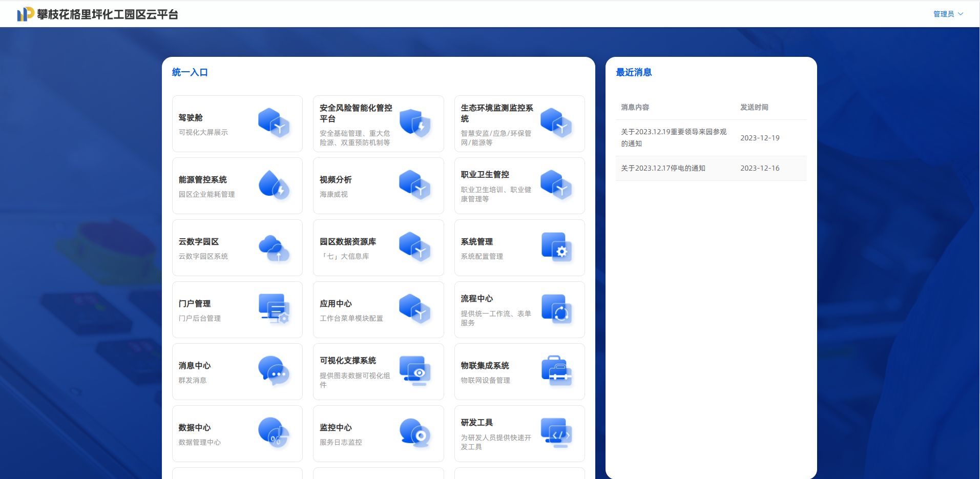Expand the 管理员 user dropdown
Viewport: 980px width, 479px height.
click(948, 14)
